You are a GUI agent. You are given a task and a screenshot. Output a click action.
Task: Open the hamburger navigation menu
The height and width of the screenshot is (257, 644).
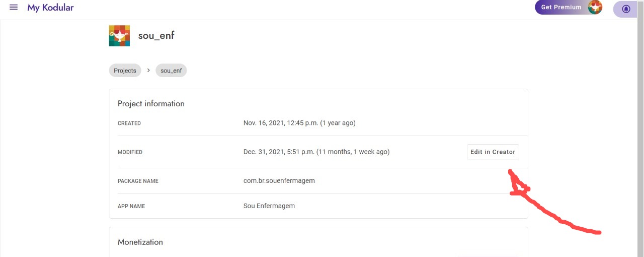(x=14, y=8)
